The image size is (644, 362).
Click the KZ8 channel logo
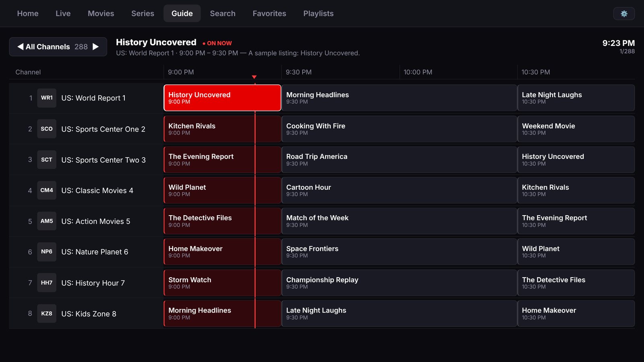[47, 313]
